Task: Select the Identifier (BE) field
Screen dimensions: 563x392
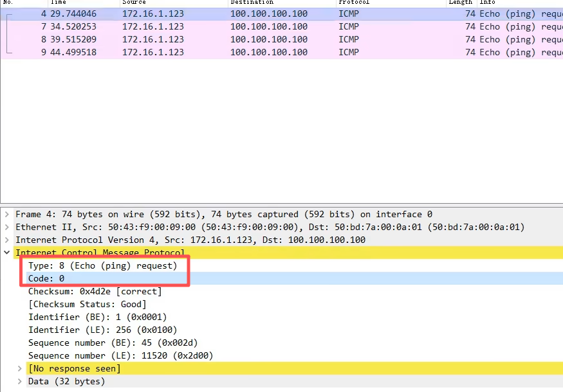Action: click(x=97, y=317)
